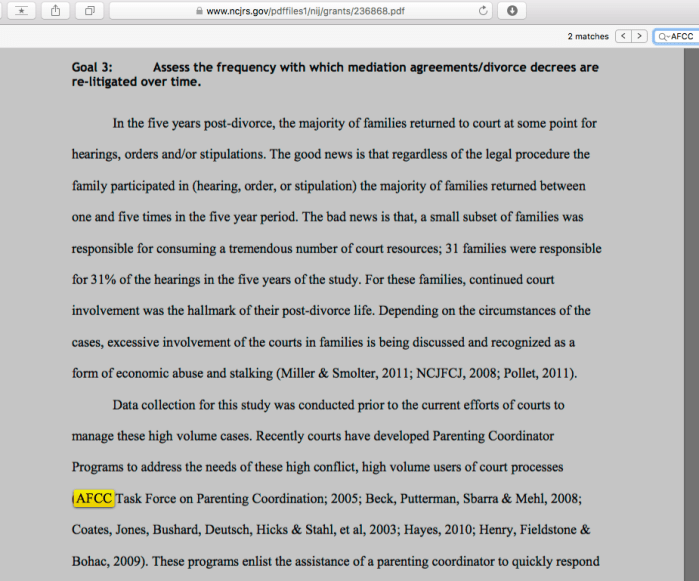Select the www.ncjrs.gov address bar
This screenshot has height=581, width=699.
pos(300,11)
